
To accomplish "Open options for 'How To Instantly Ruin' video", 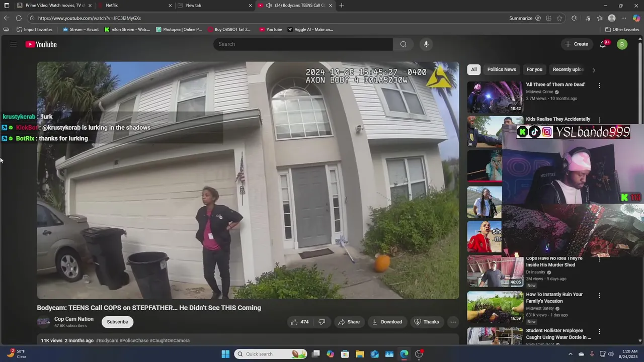I will point(599,296).
